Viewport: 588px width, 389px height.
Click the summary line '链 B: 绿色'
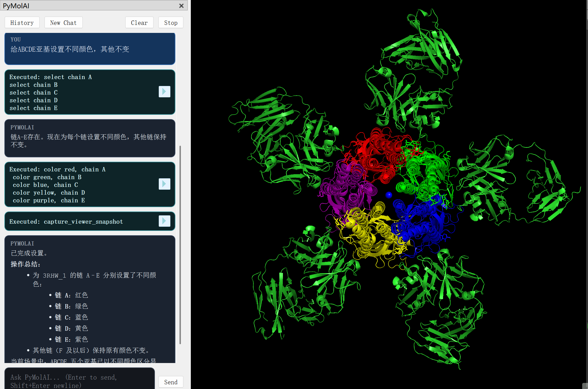pos(71,306)
